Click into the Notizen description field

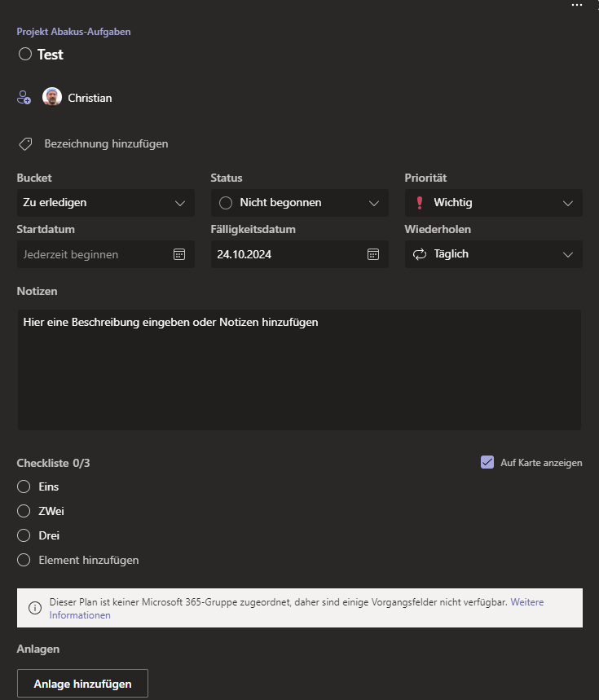tap(300, 370)
